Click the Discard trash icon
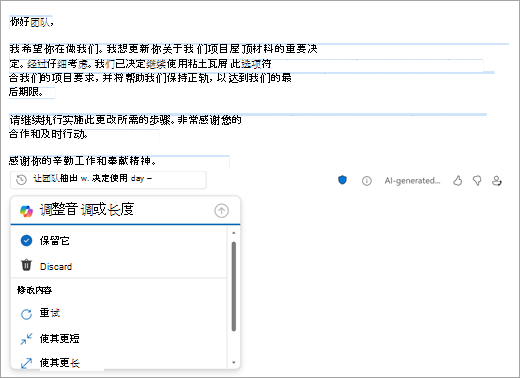The height and width of the screenshot is (378, 520). pyautogui.click(x=26, y=265)
